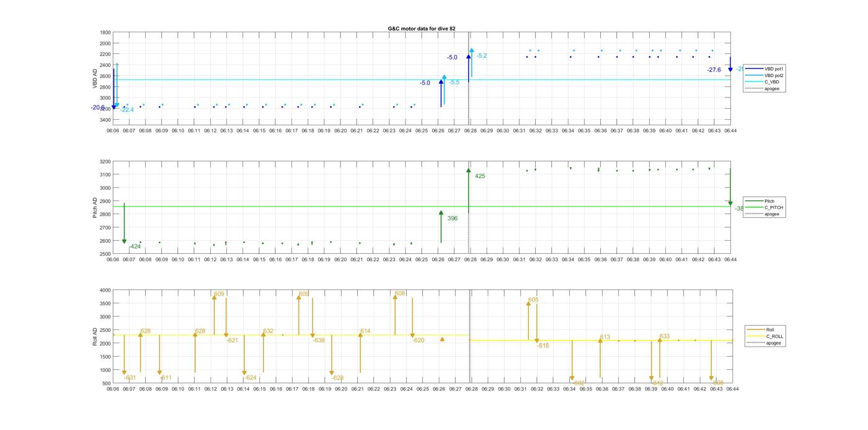Click the title "G&C motor data for dive 82"
This screenshot has height=430, width=868.
422,29
